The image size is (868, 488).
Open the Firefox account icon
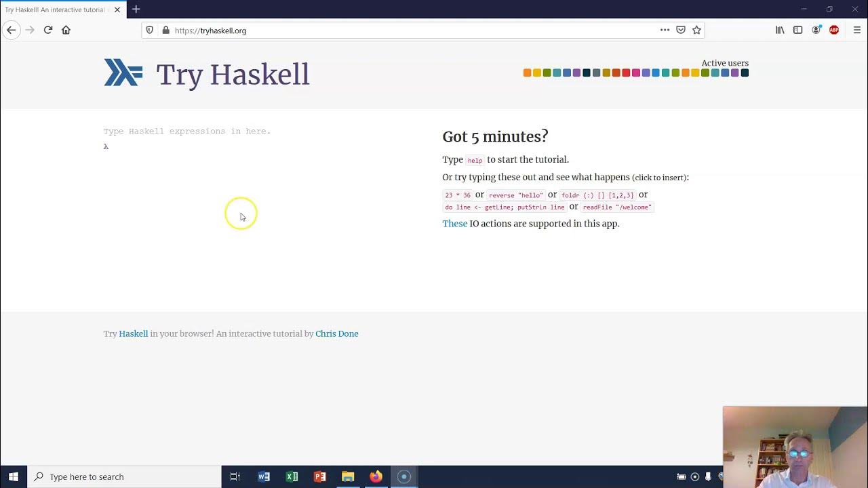(816, 30)
